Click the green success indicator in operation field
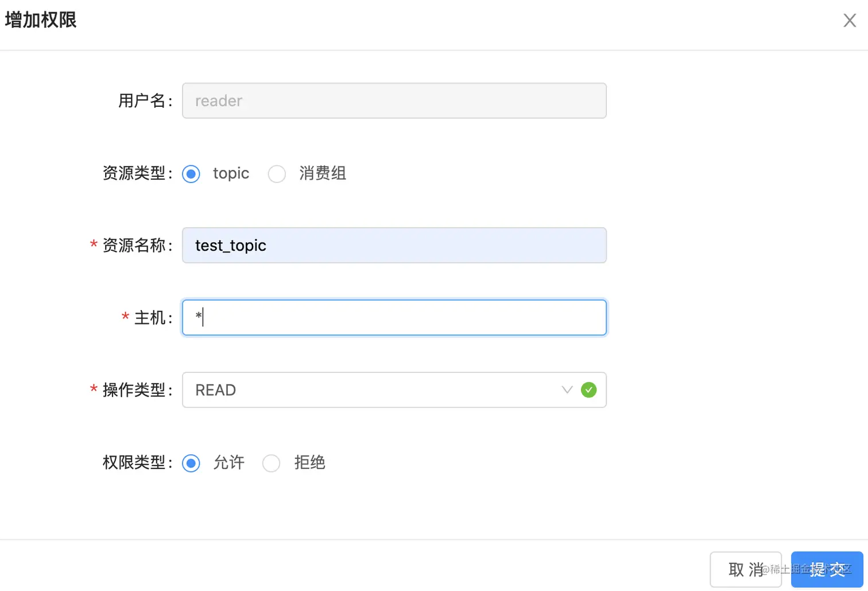868x591 pixels. [588, 390]
